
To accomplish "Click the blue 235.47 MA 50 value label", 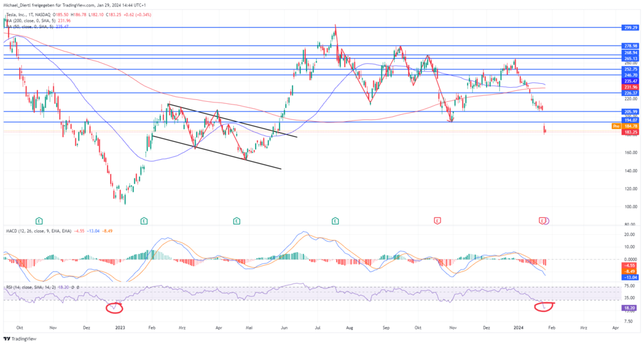I will (x=630, y=81).
